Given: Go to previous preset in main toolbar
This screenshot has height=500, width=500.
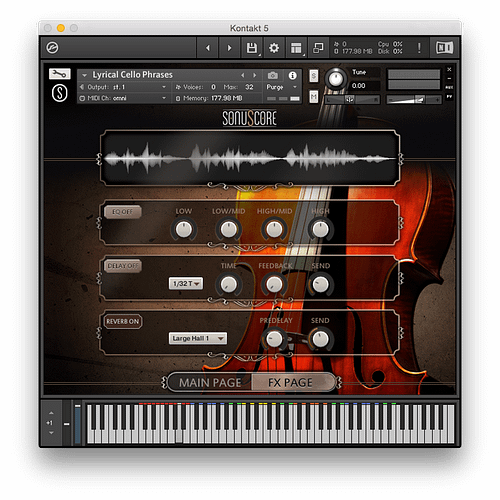Looking at the screenshot, I should pos(208,48).
